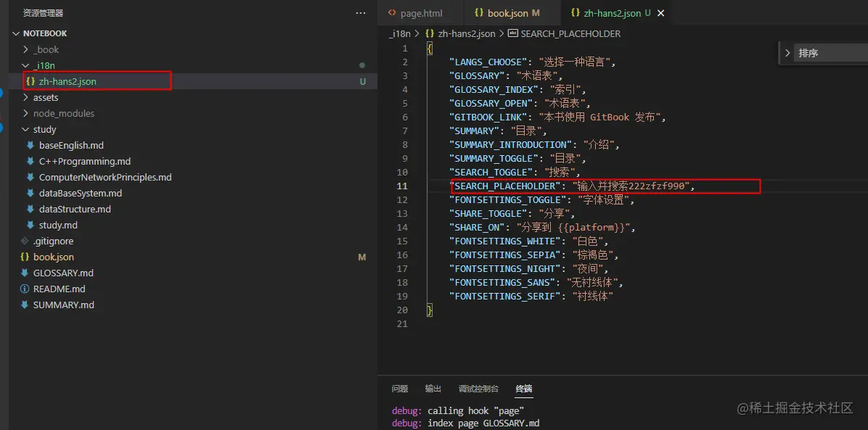
Task: Click the terminal line calling hook "page"
Action: click(x=475, y=410)
